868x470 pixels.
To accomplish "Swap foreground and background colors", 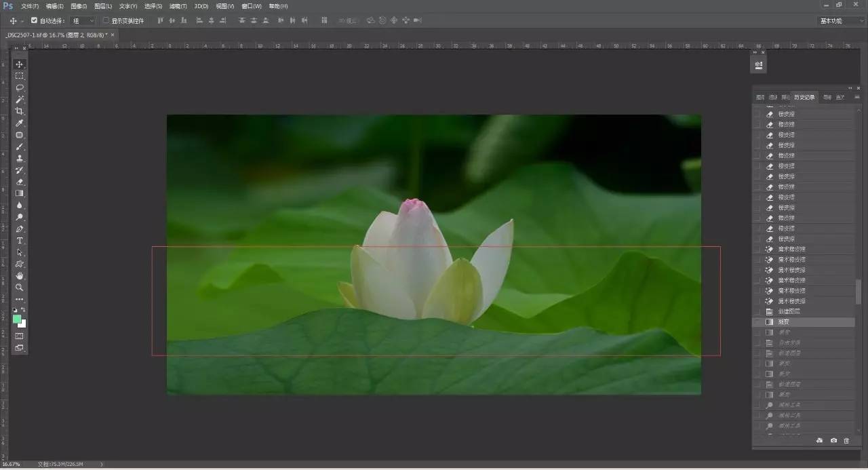I will point(24,310).
